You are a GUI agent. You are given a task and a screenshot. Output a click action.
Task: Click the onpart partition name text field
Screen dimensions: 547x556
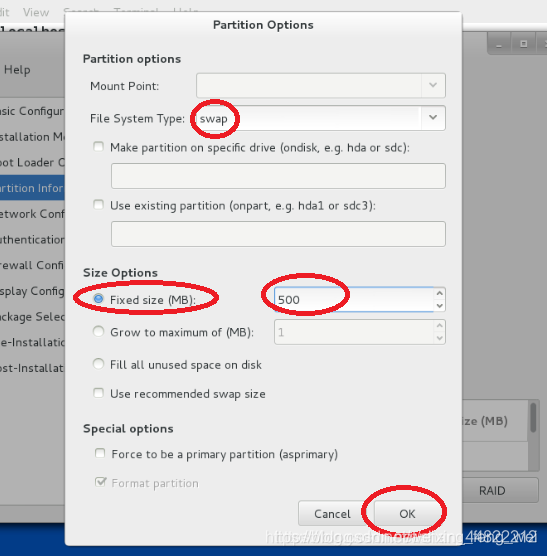click(278, 234)
